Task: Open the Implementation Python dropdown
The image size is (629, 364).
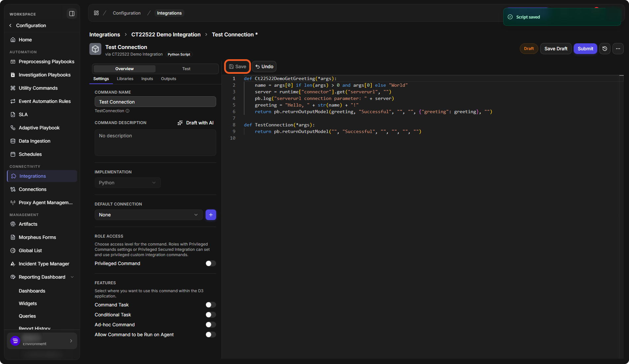Action: (x=127, y=183)
